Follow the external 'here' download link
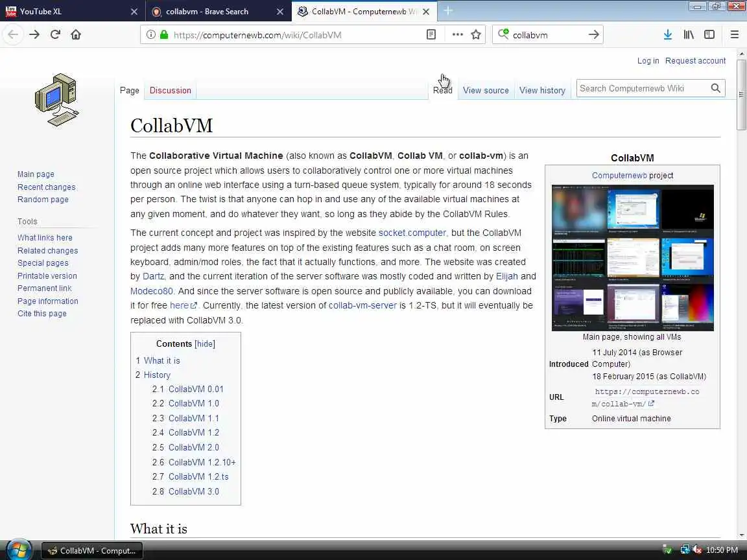 coord(183,305)
